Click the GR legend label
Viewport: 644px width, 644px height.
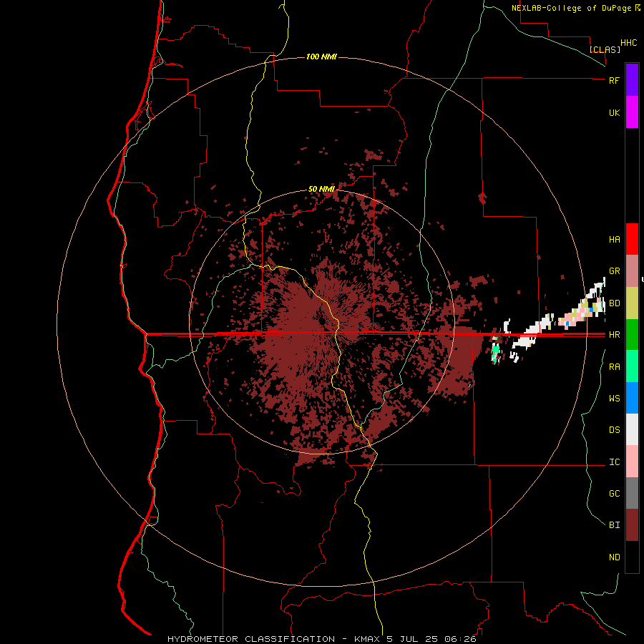(x=614, y=271)
